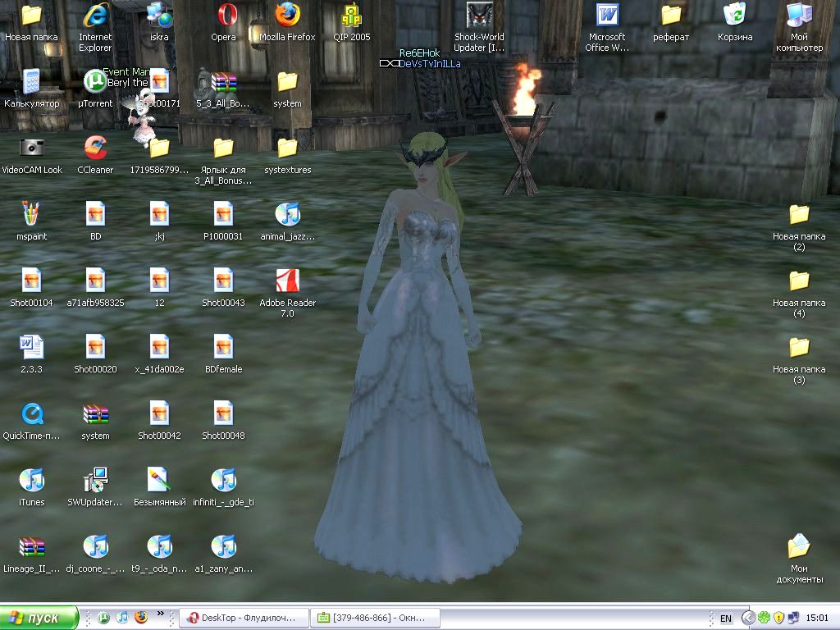Viewport: 840px width, 630px height.
Task: Select the Shot00171 image file
Action: click(159, 83)
